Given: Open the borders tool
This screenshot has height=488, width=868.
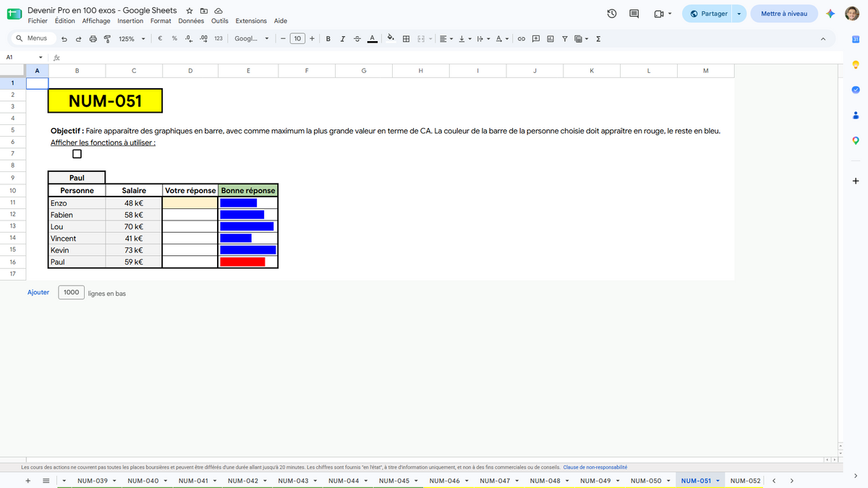Looking at the screenshot, I should (407, 39).
